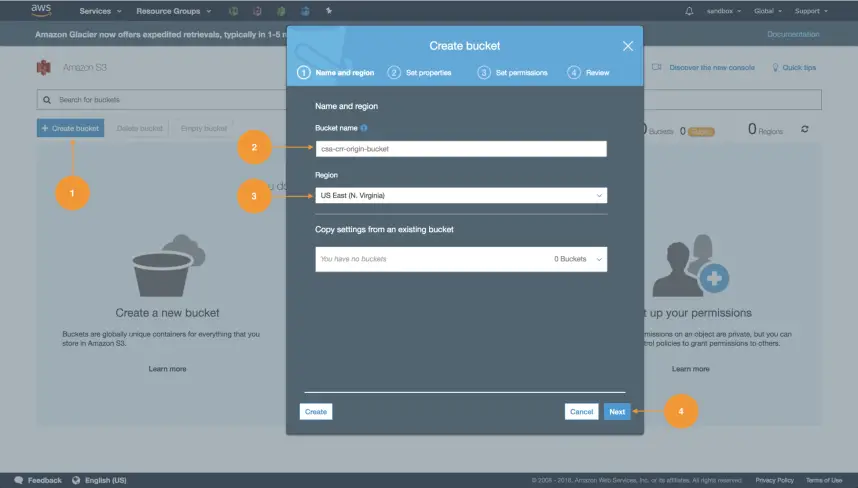Click the Bucket name text field
This screenshot has height=488, width=858.
click(461, 149)
